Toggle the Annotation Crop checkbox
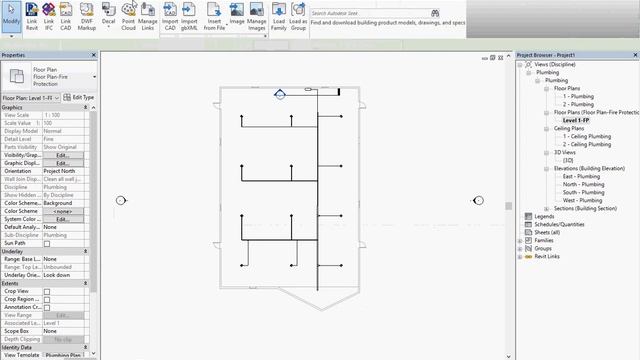640x360 pixels. (x=47, y=308)
